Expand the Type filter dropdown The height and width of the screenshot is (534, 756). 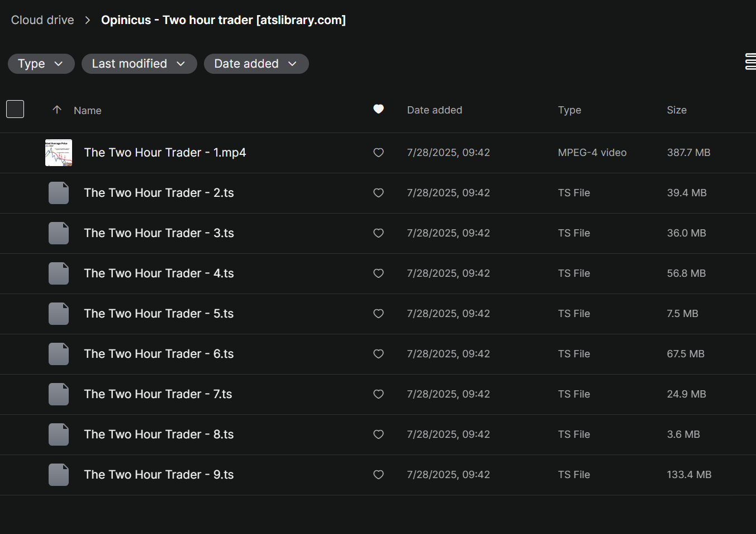point(41,64)
